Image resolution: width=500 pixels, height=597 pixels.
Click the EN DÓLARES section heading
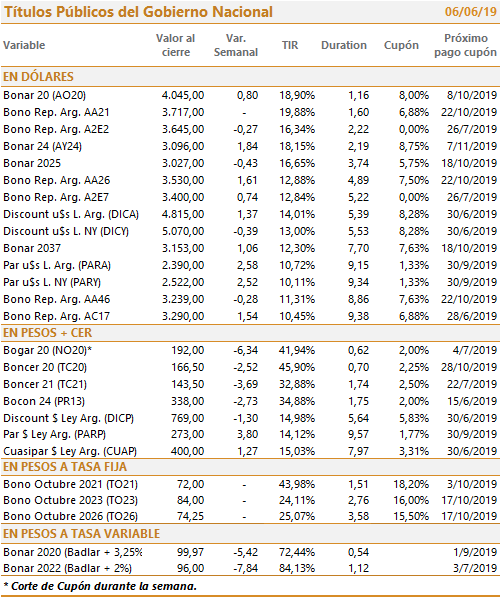click(x=38, y=77)
